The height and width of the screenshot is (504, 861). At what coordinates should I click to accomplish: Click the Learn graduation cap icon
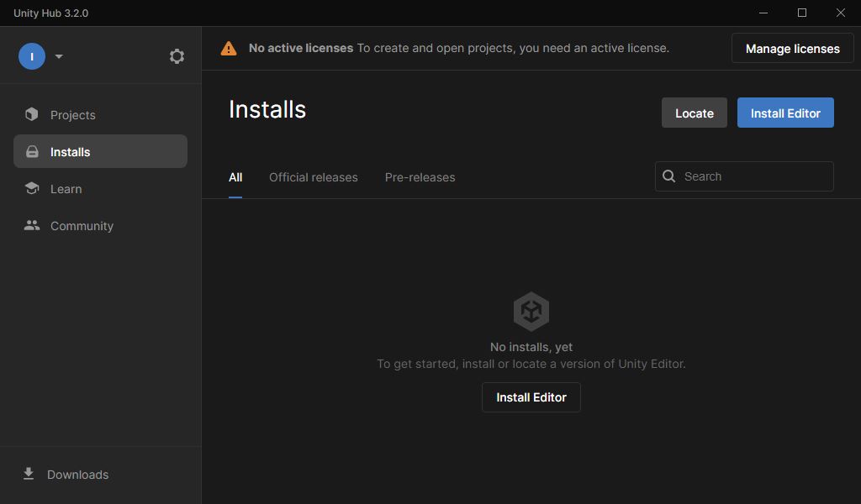[x=32, y=188]
